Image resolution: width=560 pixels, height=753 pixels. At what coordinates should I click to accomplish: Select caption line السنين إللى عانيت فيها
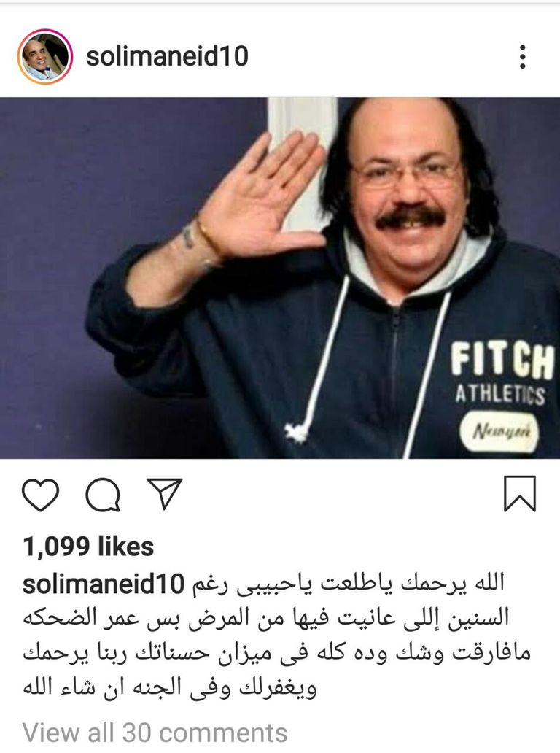pos(266,619)
